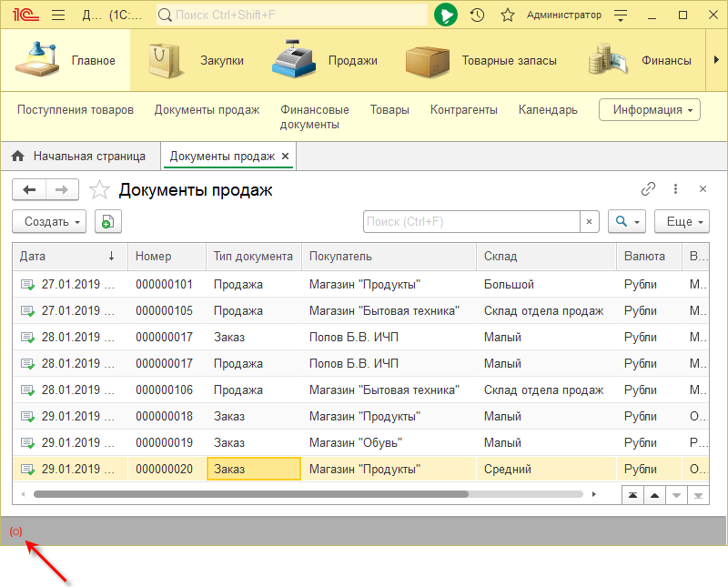
Task: Jump to first row of list
Action: [632, 495]
